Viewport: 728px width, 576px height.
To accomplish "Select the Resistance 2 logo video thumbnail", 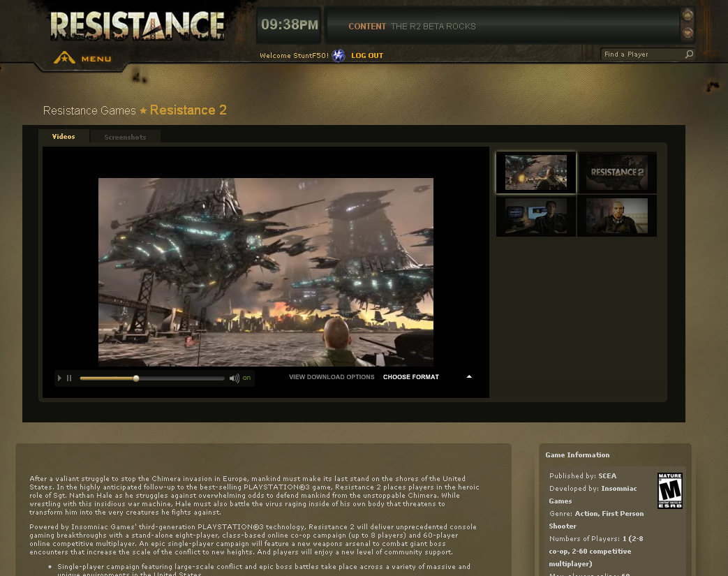I will point(617,172).
